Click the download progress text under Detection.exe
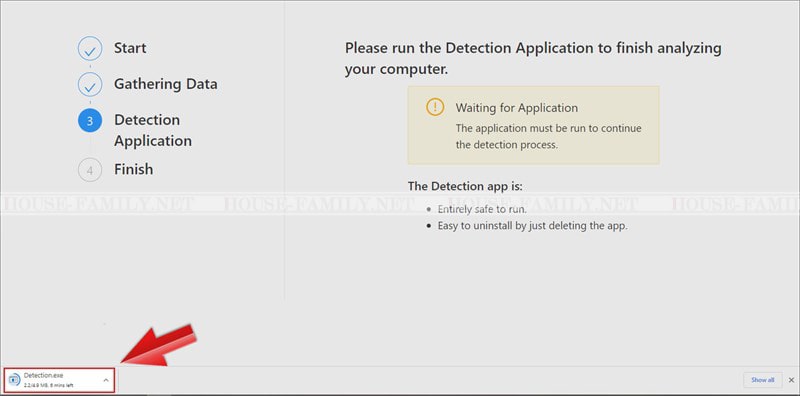This screenshot has height=396, width=800. [x=48, y=385]
